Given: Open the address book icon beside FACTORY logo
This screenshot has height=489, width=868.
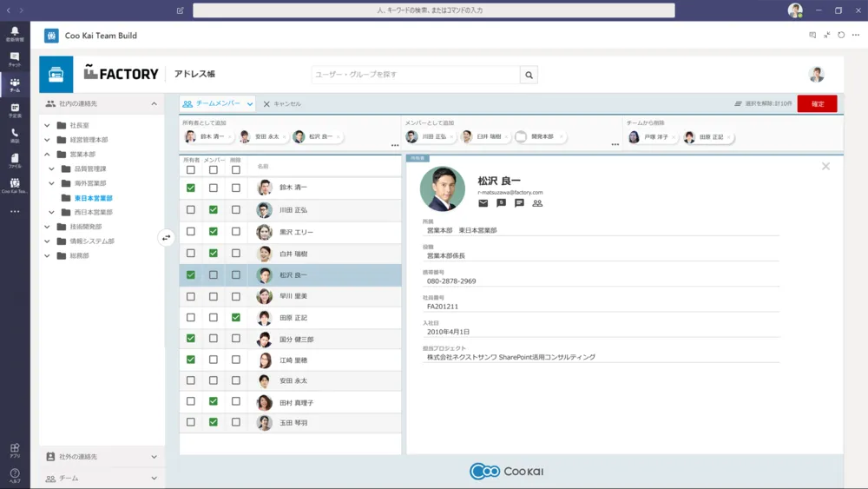Looking at the screenshot, I should (56, 75).
